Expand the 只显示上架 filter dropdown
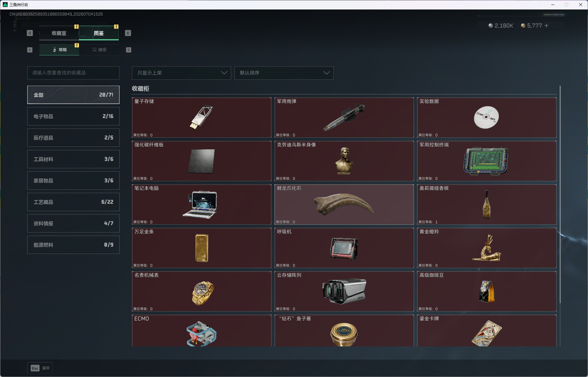588x377 pixels. tap(181, 73)
